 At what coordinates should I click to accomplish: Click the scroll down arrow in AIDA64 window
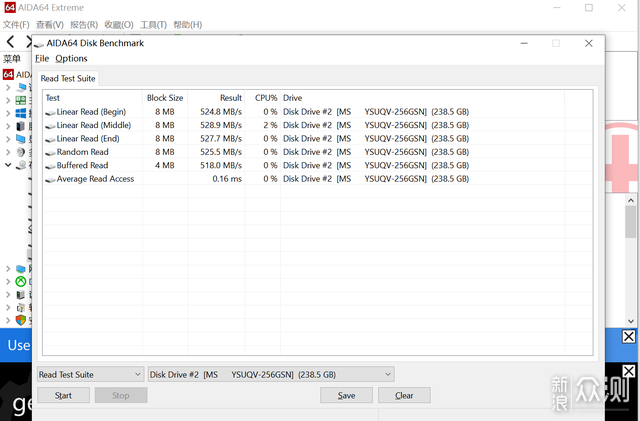pyautogui.click(x=631, y=321)
